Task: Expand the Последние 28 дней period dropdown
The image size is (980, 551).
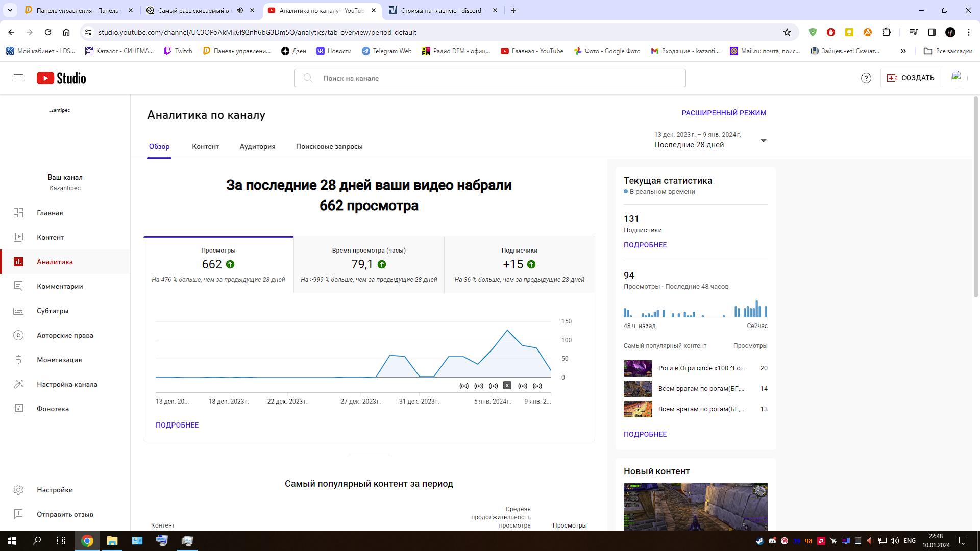Action: click(710, 140)
